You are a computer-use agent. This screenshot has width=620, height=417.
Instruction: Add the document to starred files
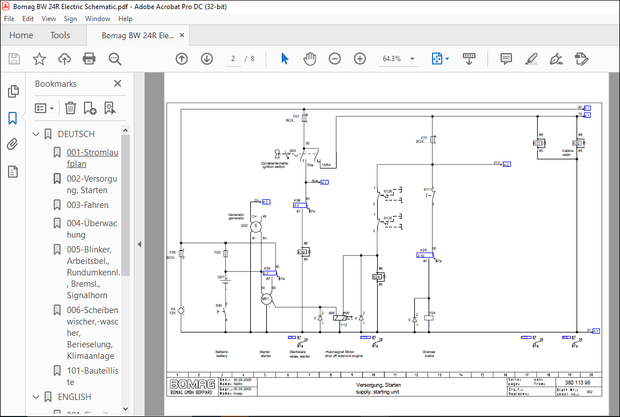click(x=38, y=59)
